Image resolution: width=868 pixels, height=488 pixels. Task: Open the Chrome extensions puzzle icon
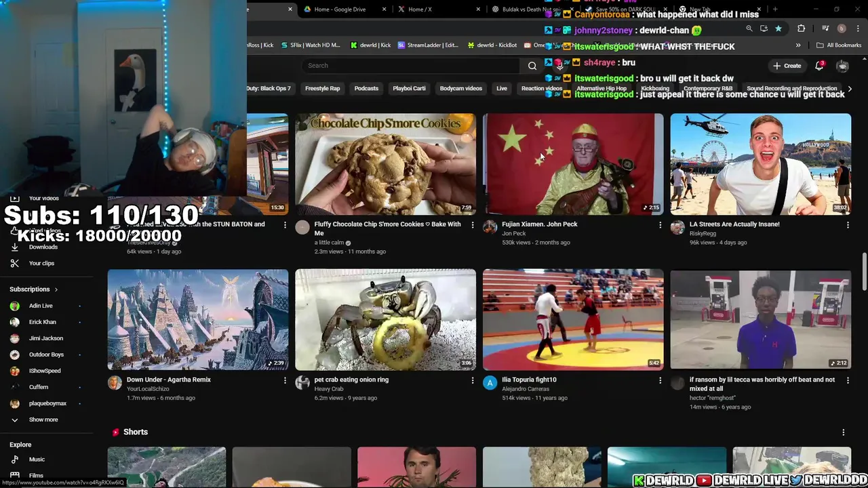click(801, 28)
